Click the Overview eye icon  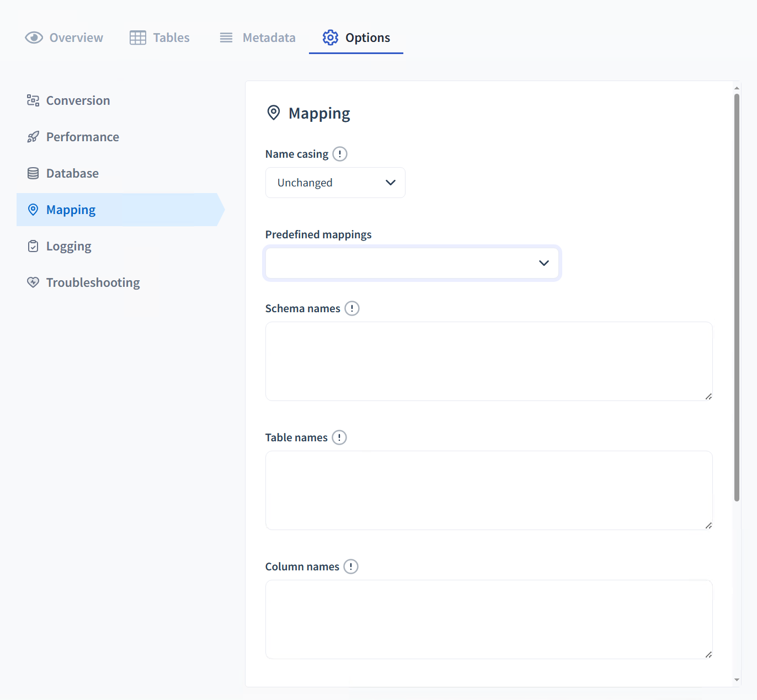[34, 38]
